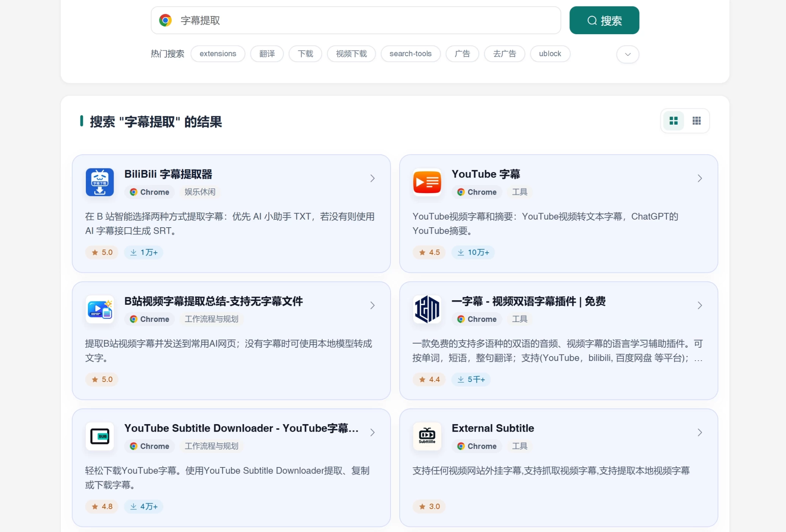Click the 4.8 rating badge
Image resolution: width=786 pixels, height=532 pixels.
(x=102, y=507)
